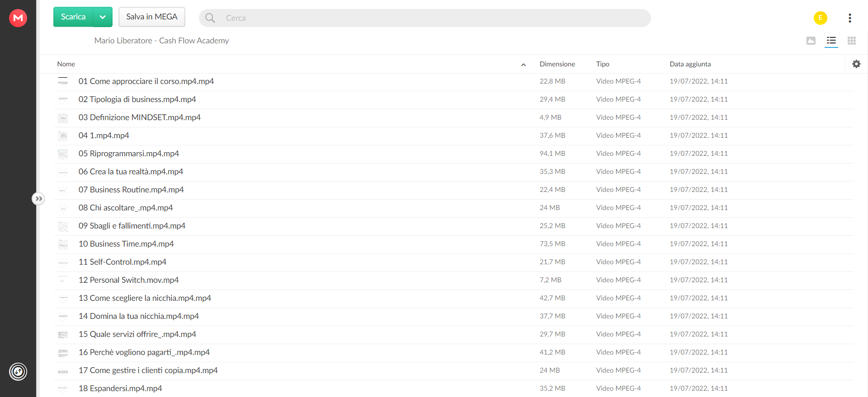The image size is (868, 397).
Task: Click the Scarica download button
Action: click(x=73, y=17)
